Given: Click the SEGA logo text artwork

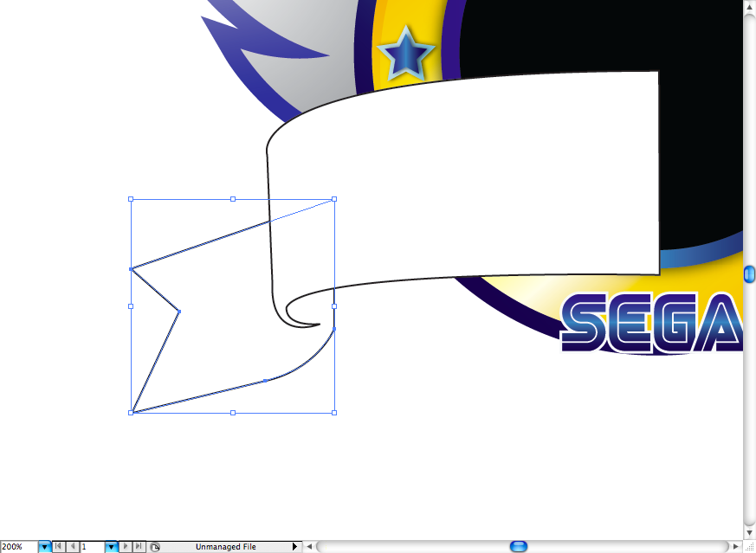Looking at the screenshot, I should [652, 323].
